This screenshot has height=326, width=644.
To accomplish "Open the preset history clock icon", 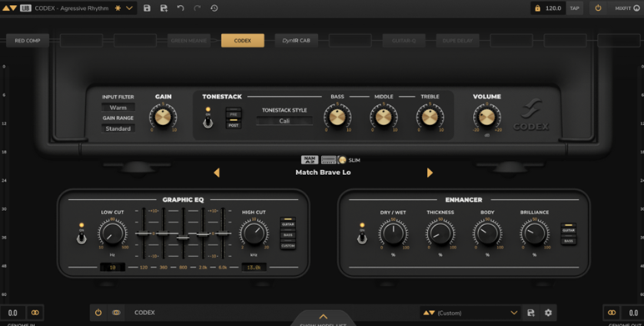I will tap(214, 8).
